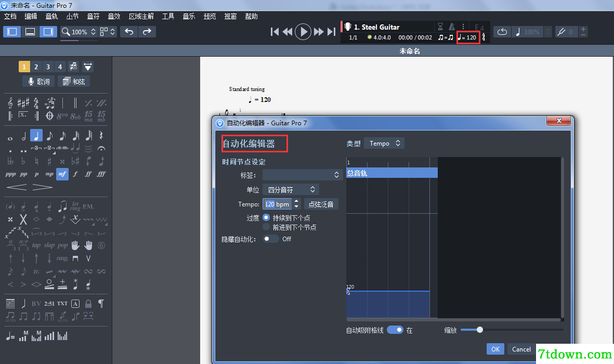This screenshot has width=614, height=364.
Task: Open the 标签 dropdown
Action: point(302,175)
